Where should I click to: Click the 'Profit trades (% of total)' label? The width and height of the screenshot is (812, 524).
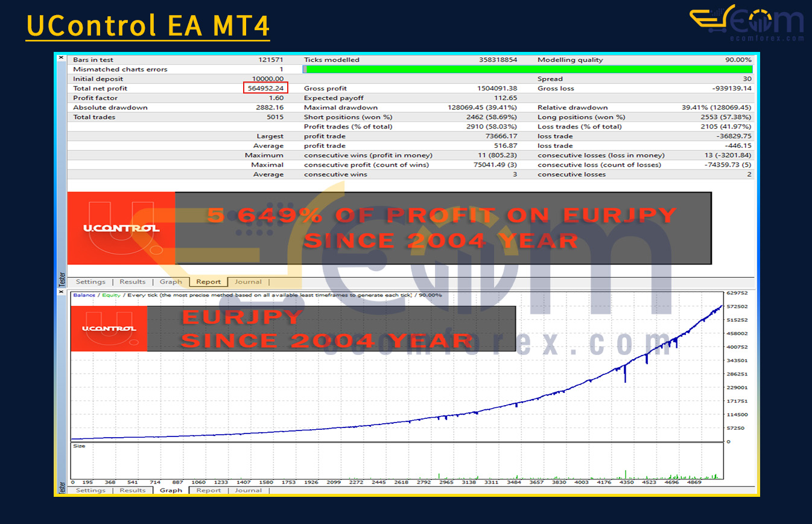(348, 127)
